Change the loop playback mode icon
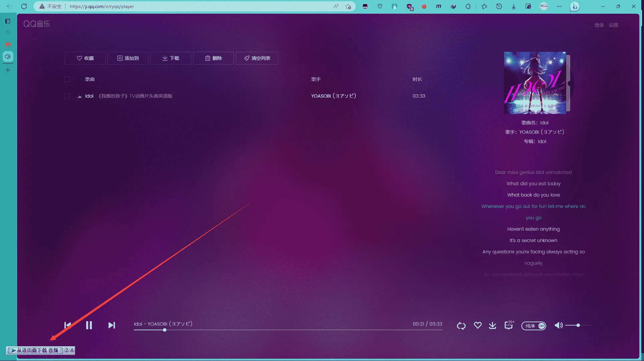 (461, 326)
